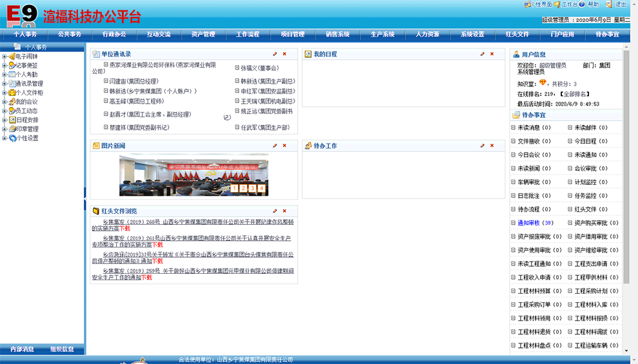The width and height of the screenshot is (638, 364).
Task: Select news image slide number 3
Action: coord(252,188)
